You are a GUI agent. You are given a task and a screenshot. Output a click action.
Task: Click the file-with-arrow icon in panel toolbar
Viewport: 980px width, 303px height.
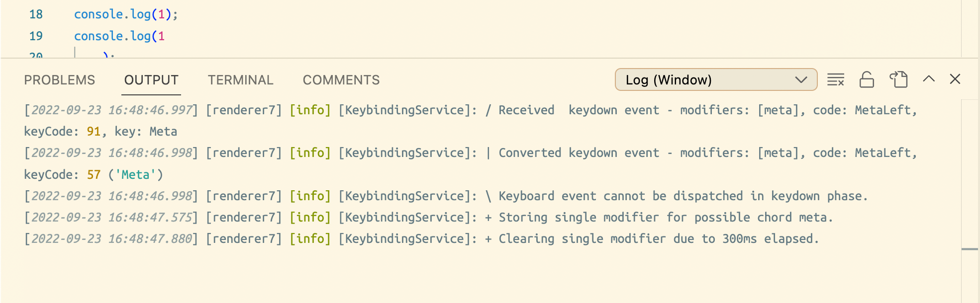click(x=898, y=79)
